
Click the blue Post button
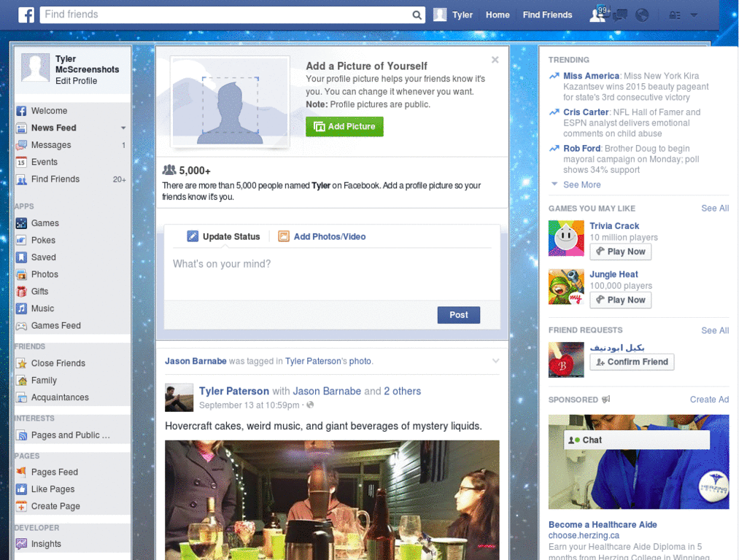point(459,315)
